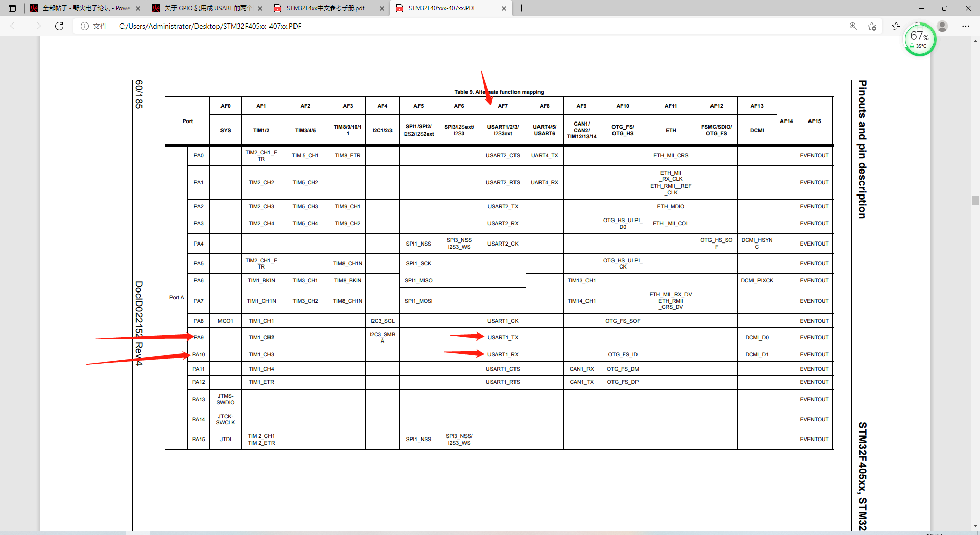The width and height of the screenshot is (980, 535).
Task: View site information icon in address bar
Action: (85, 26)
